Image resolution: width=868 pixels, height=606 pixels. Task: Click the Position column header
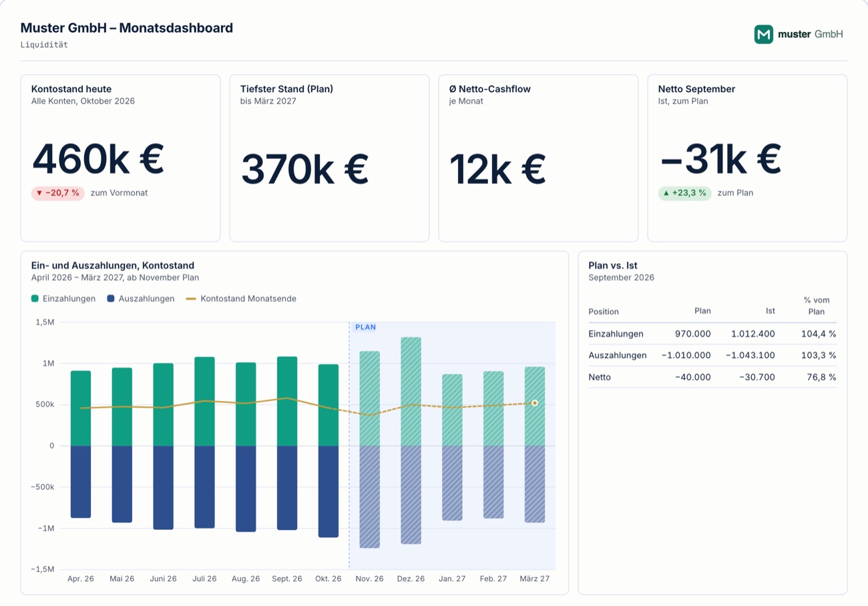[604, 311]
